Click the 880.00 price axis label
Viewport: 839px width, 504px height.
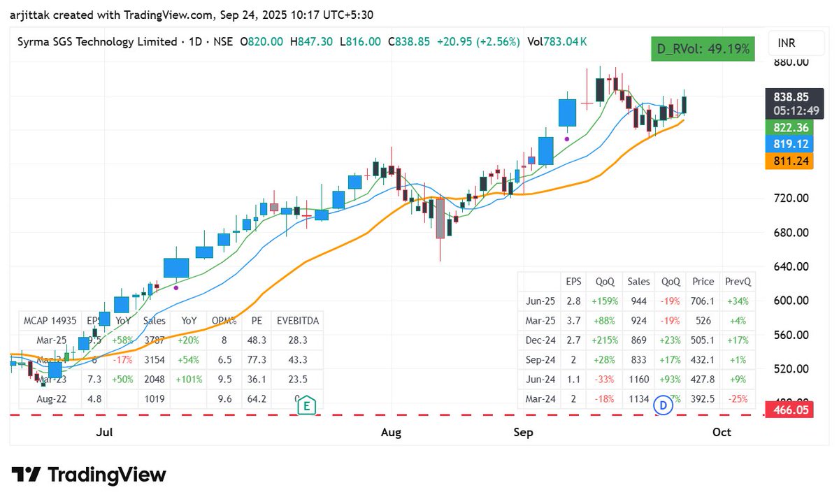(791, 62)
